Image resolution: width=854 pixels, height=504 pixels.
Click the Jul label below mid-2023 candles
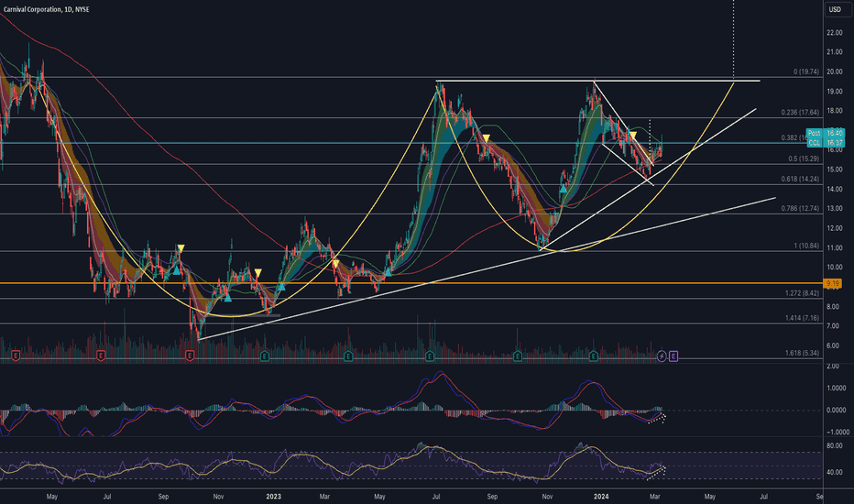pyautogui.click(x=436, y=497)
